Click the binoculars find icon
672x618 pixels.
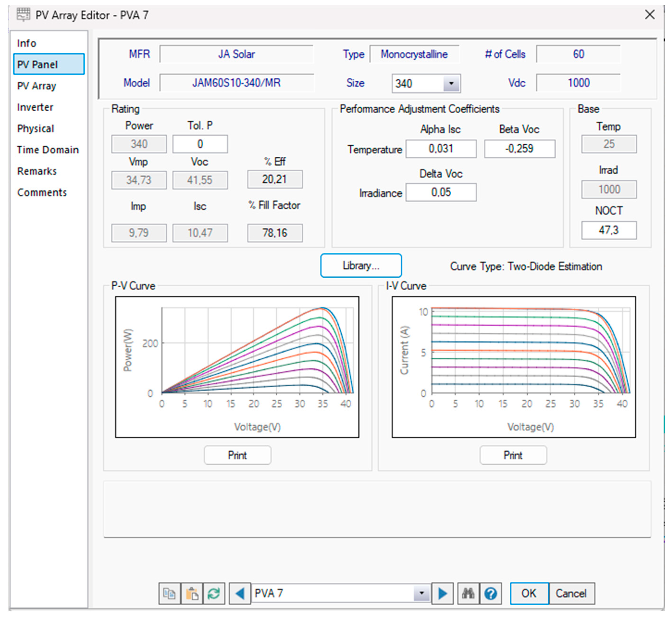point(468,594)
